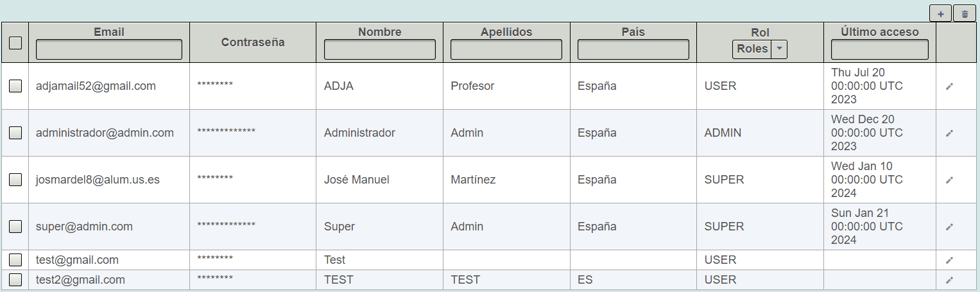
Task: Focus the Nombre filter text box
Action: (x=379, y=49)
